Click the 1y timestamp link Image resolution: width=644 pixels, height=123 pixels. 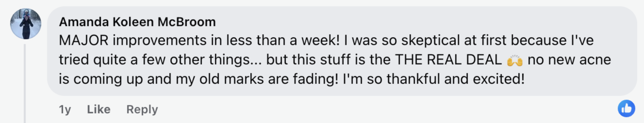(65, 109)
